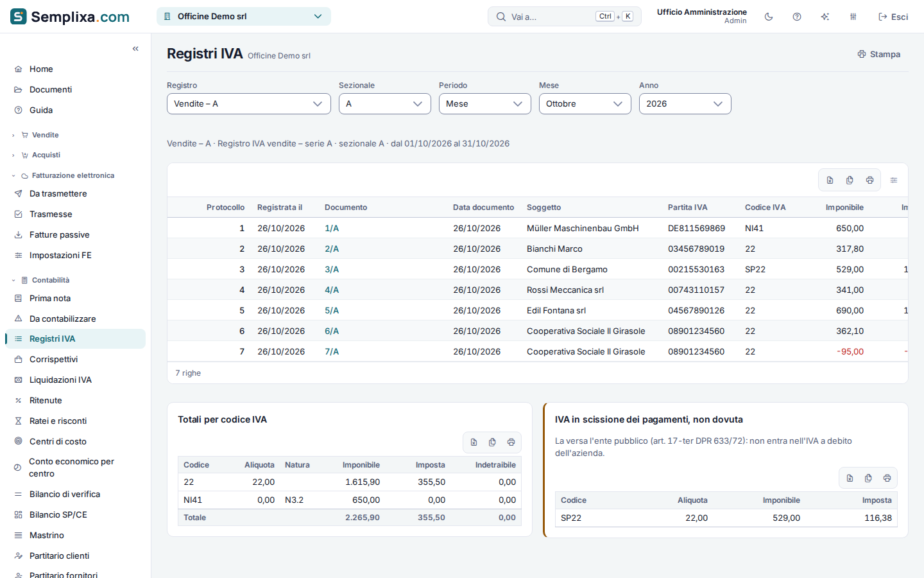The image size is (924, 578).
Task: Print the Totali per codice IVA table
Action: pyautogui.click(x=511, y=442)
